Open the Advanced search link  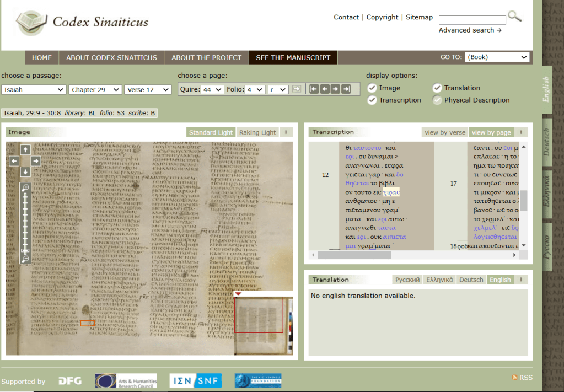[x=470, y=30]
